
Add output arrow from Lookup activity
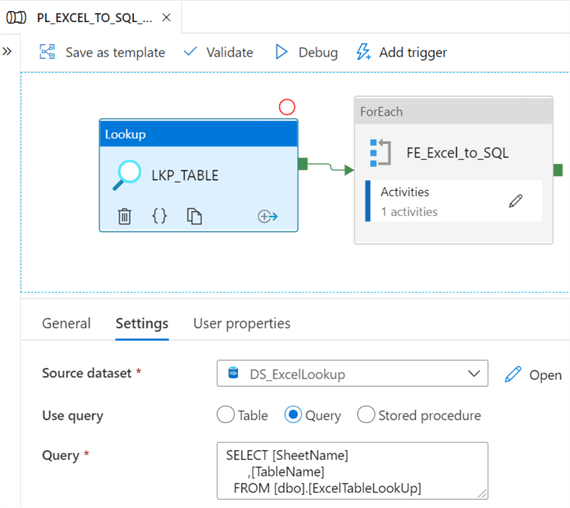pos(268,216)
